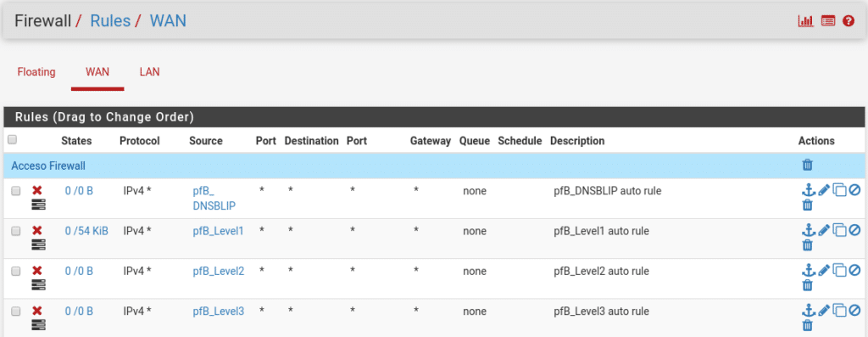Edit the pfB_Level2 auto rule with pencil
The image size is (868, 337).
(x=824, y=271)
